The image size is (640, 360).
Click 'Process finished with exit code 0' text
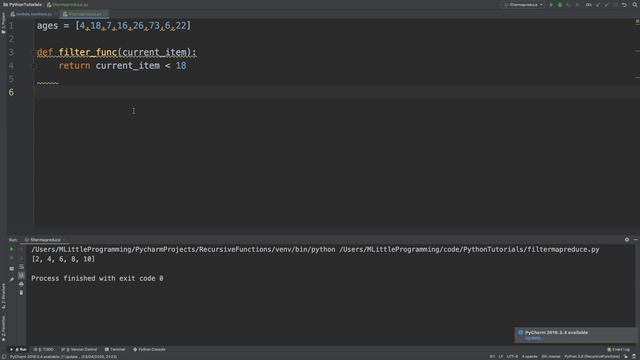coord(97,278)
